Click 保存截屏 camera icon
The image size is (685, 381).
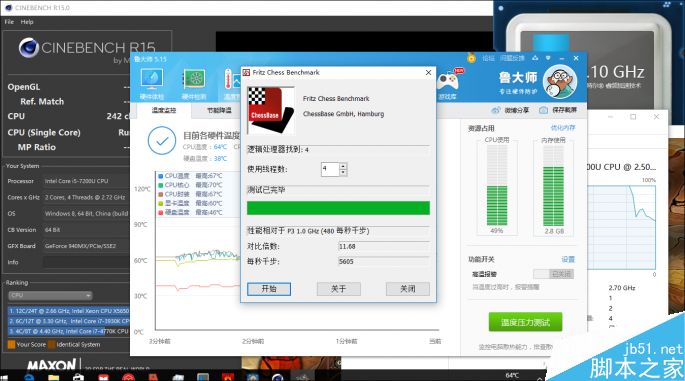(543, 110)
